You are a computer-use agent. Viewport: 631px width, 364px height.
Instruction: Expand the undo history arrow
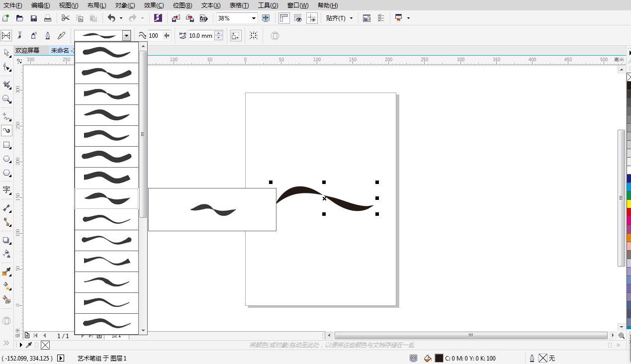click(121, 18)
